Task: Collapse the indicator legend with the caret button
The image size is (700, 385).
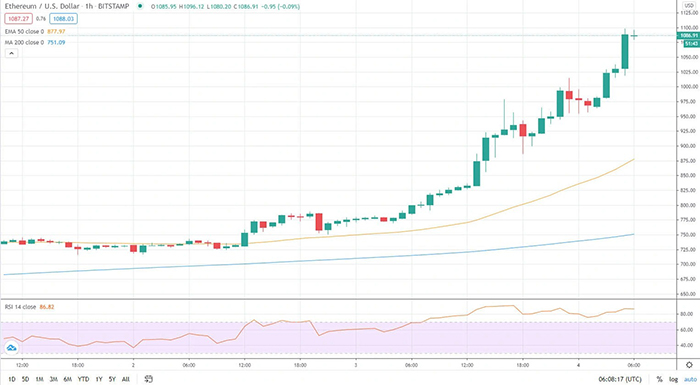Action: coord(12,53)
